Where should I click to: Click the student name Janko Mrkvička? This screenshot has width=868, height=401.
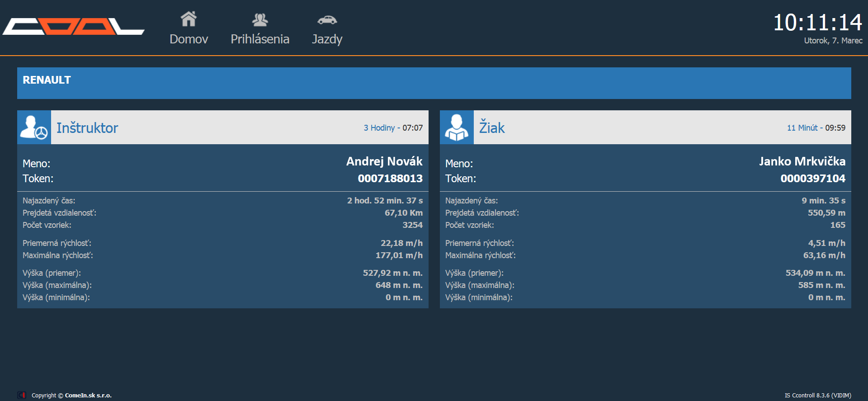point(802,161)
